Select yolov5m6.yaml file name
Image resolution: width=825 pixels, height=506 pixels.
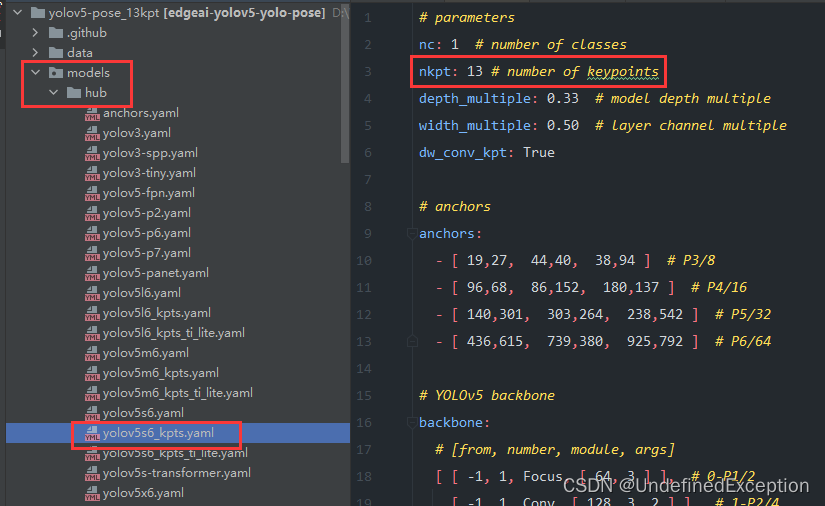(145, 352)
